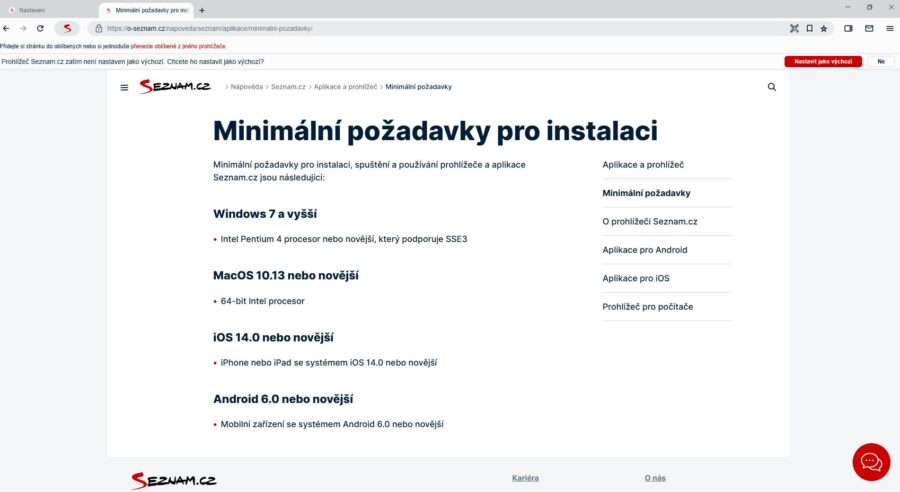
Task: Click the iOS 14.0 nebo novější heading
Action: click(x=273, y=338)
